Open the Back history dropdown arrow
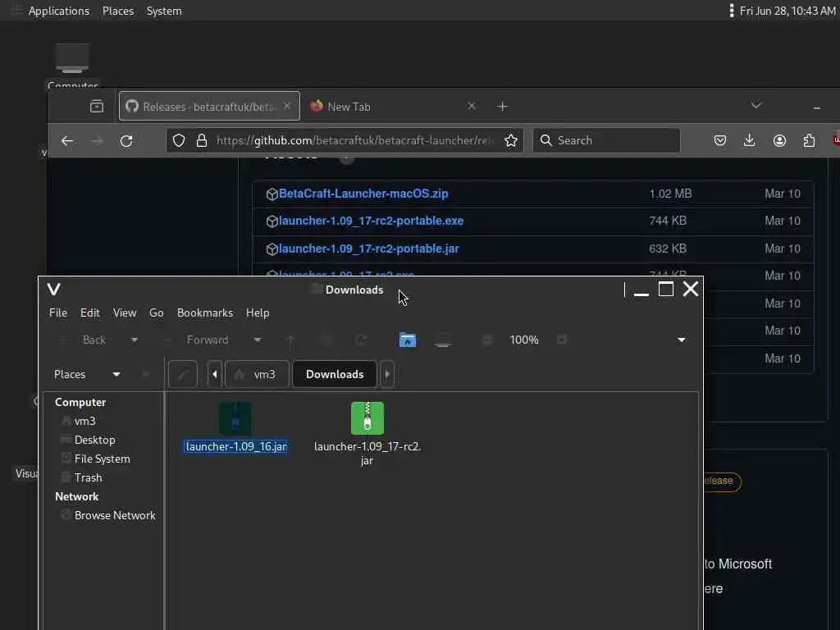Viewport: 840px width, 630px height. pos(134,340)
